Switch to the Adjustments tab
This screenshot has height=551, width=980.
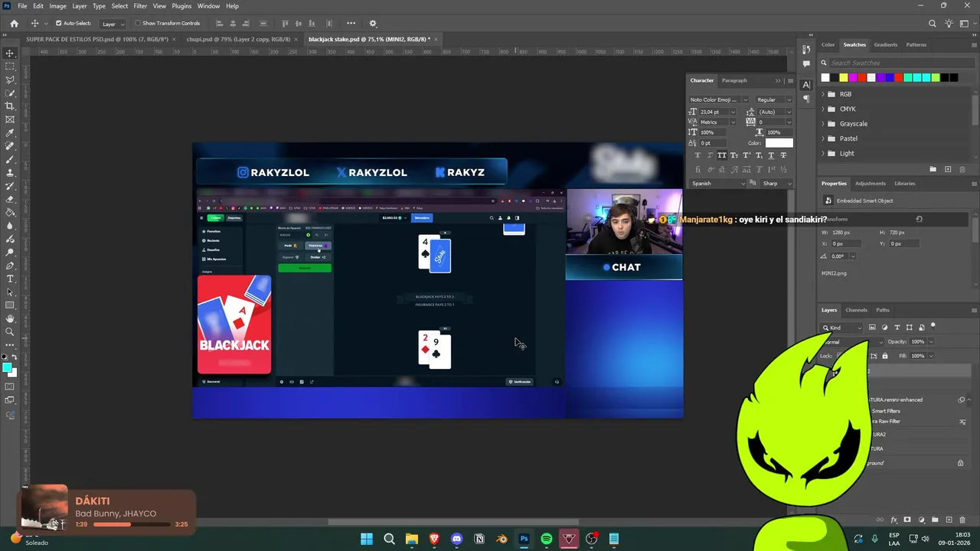pyautogui.click(x=870, y=184)
